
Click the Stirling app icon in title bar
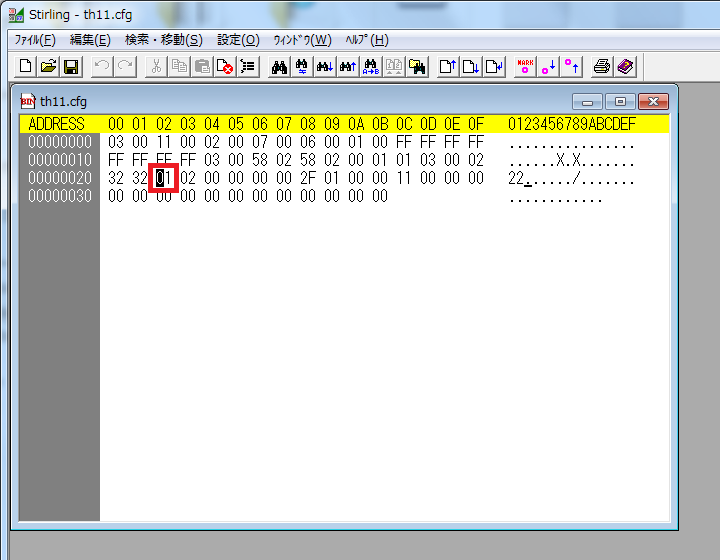[16, 15]
